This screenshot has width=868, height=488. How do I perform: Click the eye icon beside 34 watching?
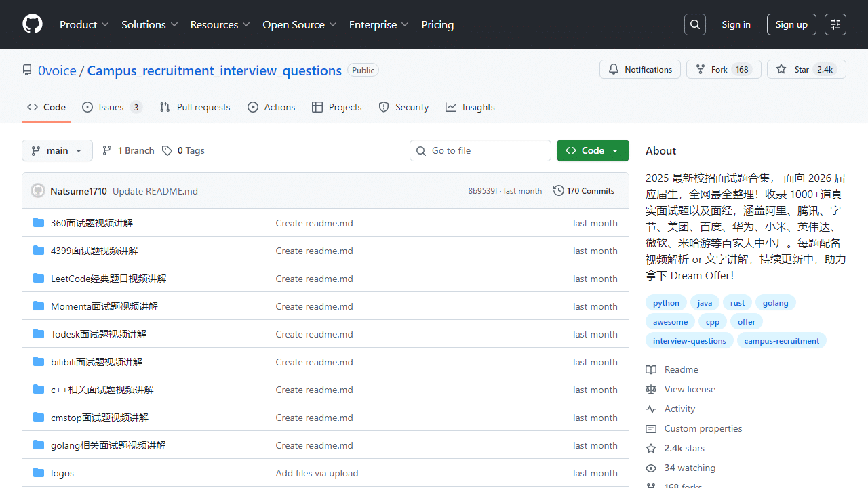(651, 468)
